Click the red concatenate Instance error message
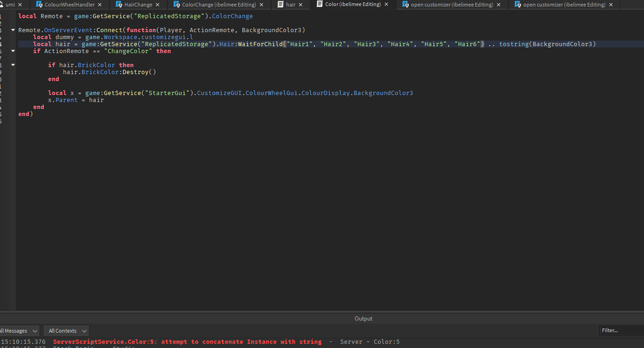 (x=187, y=342)
